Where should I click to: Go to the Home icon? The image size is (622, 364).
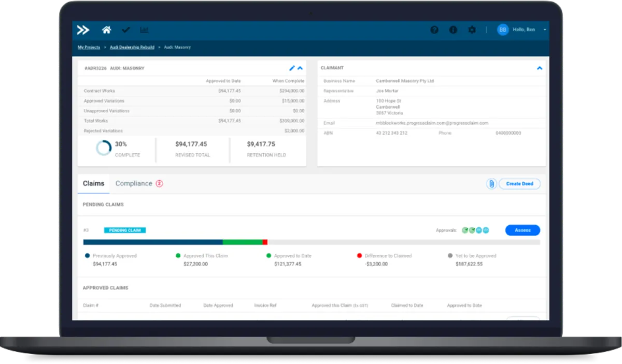(106, 30)
